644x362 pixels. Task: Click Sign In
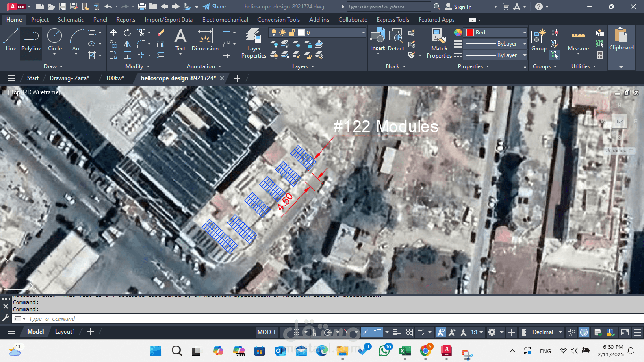click(459, 7)
